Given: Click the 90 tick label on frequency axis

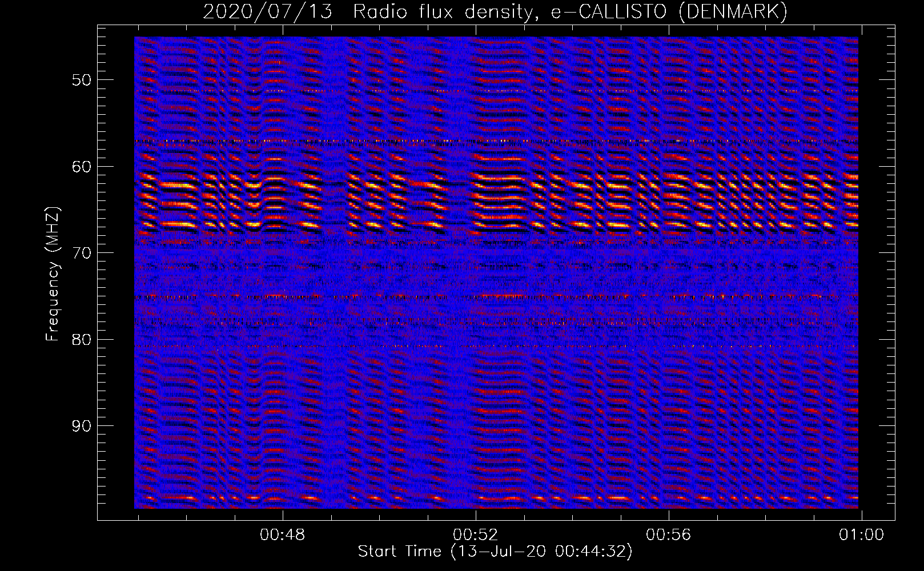Looking at the screenshot, I should click(81, 426).
